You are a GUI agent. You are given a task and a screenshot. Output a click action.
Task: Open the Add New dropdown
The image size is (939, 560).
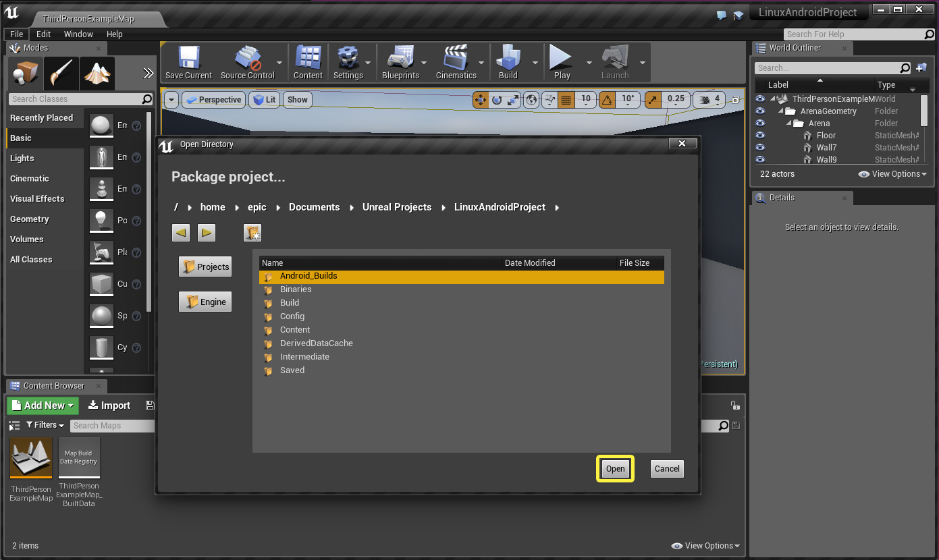click(x=43, y=405)
